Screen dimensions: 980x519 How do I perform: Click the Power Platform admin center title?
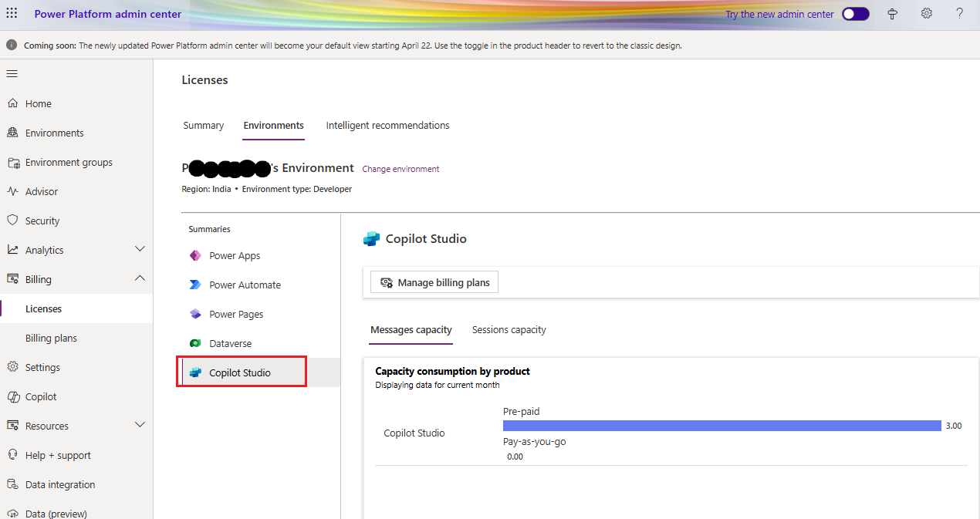(106, 14)
